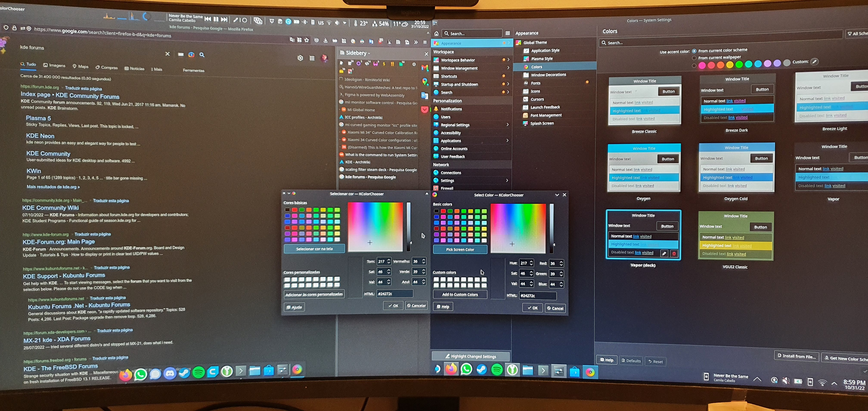Image resolution: width=868 pixels, height=411 pixels.
Task: Click Adicionar às cores personalizadas button
Action: point(314,294)
